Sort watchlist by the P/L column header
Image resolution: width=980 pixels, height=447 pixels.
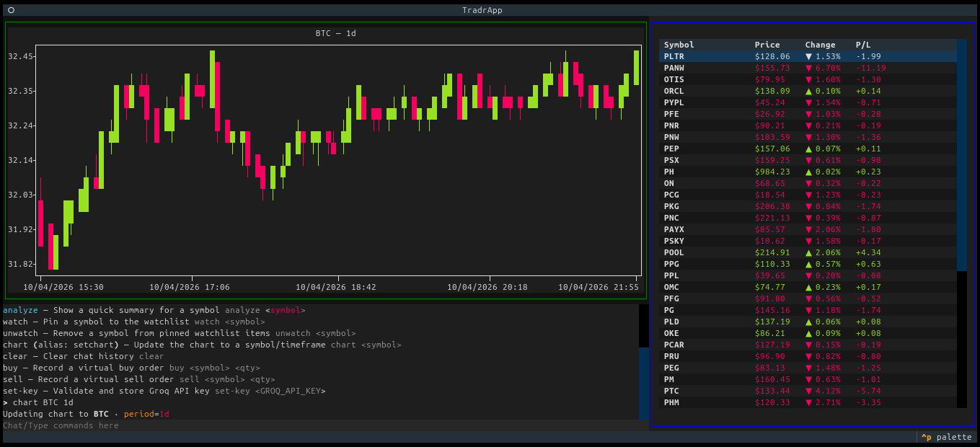[x=863, y=45]
